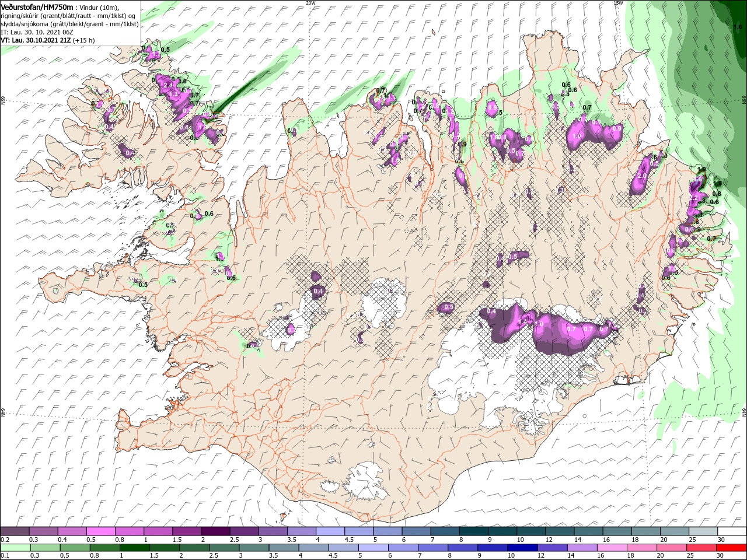Click the 15W longitude label
Image resolution: width=747 pixels, height=560 pixels.
click(x=618, y=3)
